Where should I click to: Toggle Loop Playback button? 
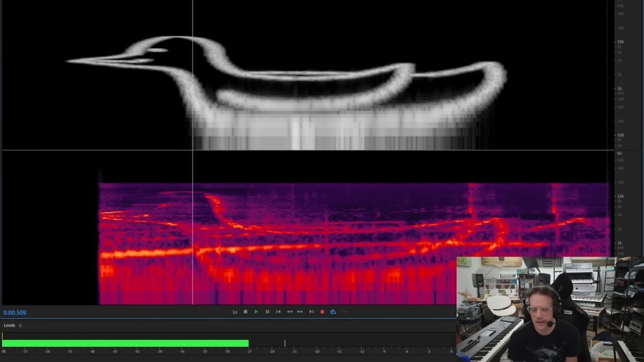click(333, 312)
